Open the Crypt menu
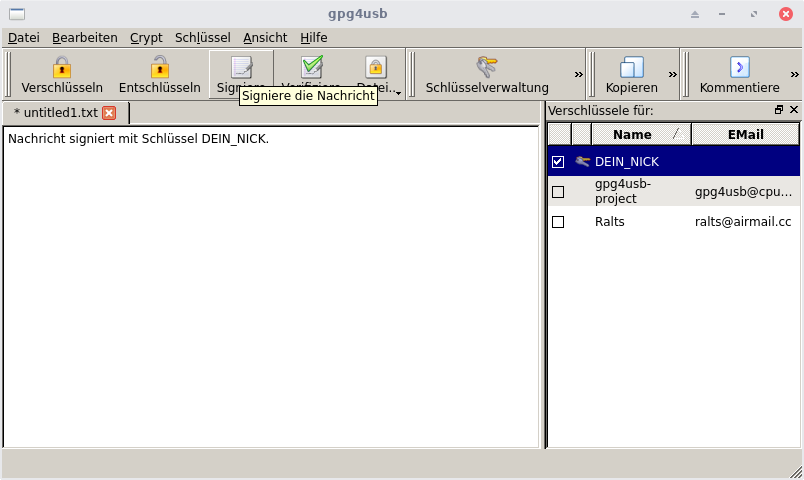This screenshot has width=804, height=480. click(146, 38)
